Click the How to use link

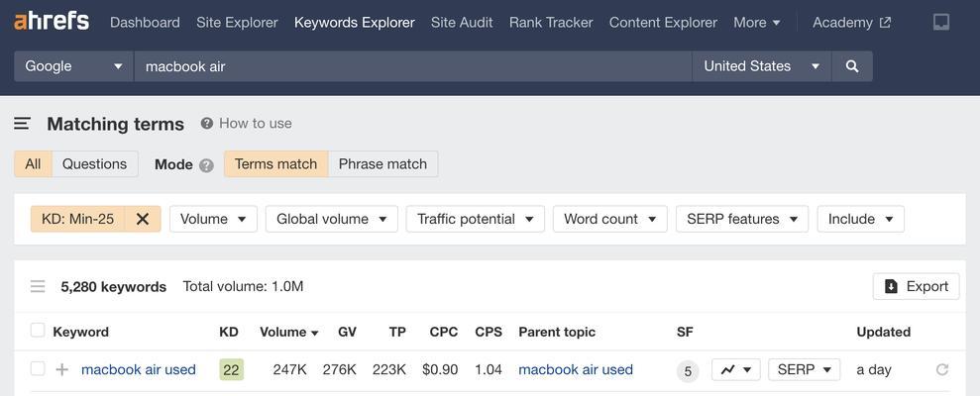255,124
